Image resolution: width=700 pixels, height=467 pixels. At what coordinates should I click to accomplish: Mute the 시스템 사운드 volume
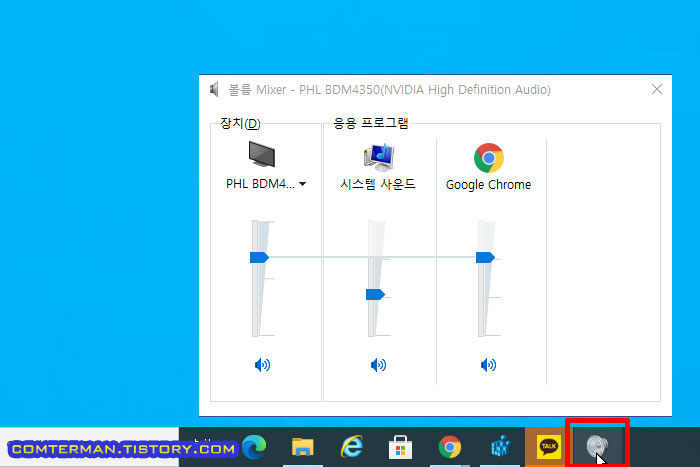378,365
